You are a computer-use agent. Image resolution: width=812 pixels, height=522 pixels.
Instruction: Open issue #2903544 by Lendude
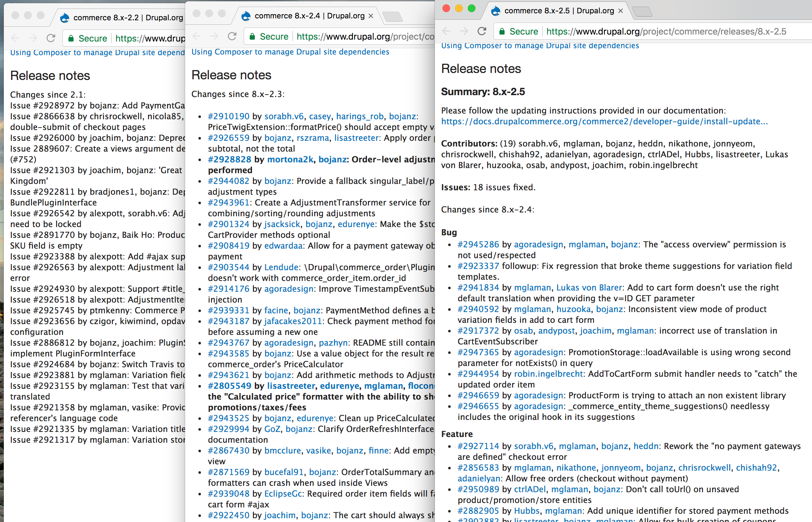tap(228, 267)
